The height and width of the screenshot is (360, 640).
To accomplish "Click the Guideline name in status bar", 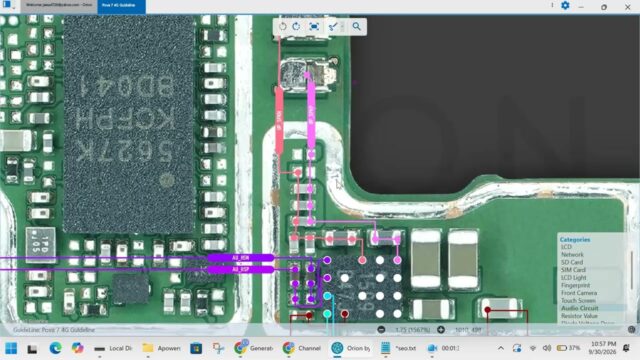I will click(x=54, y=330).
